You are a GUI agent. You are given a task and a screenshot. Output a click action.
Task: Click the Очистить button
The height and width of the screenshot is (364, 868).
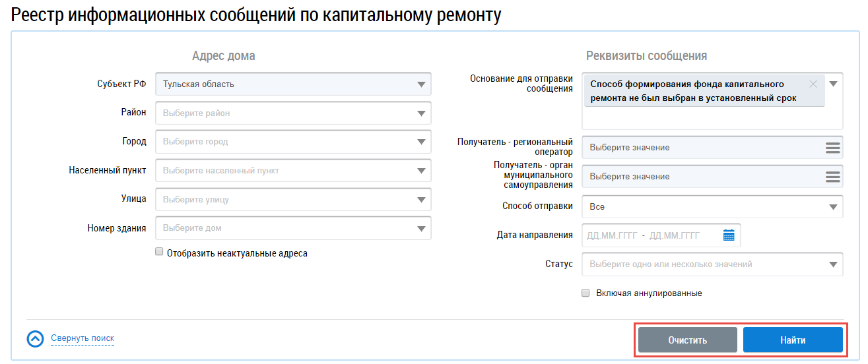687,340
